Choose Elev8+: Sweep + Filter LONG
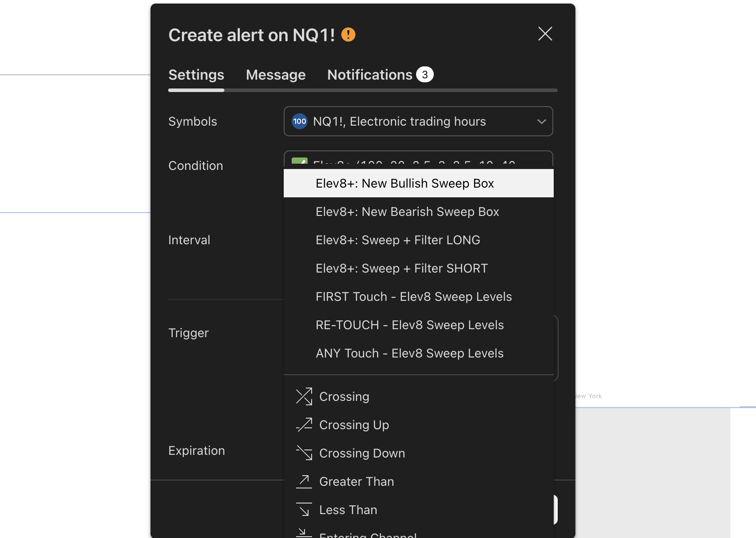This screenshot has height=538, width=756. click(x=397, y=240)
